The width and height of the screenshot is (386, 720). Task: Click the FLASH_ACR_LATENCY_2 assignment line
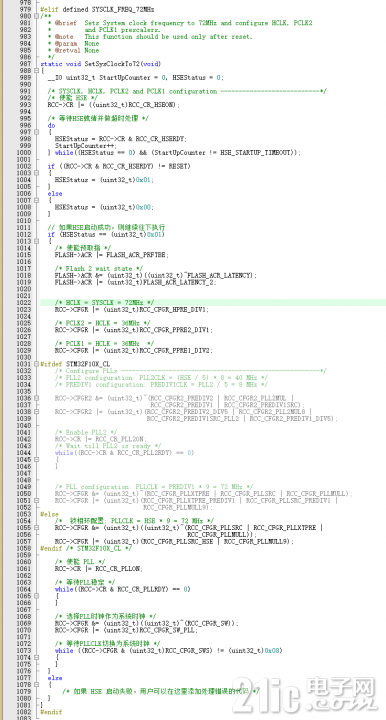click(135, 282)
